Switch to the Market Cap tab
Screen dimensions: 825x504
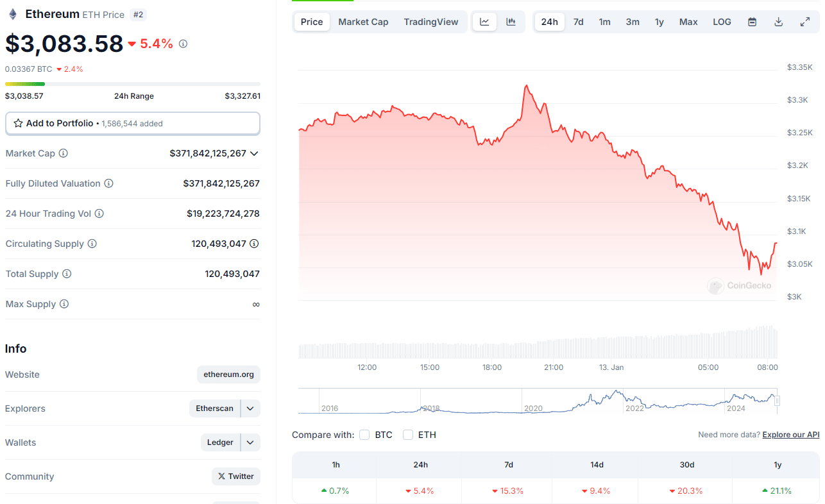point(363,22)
